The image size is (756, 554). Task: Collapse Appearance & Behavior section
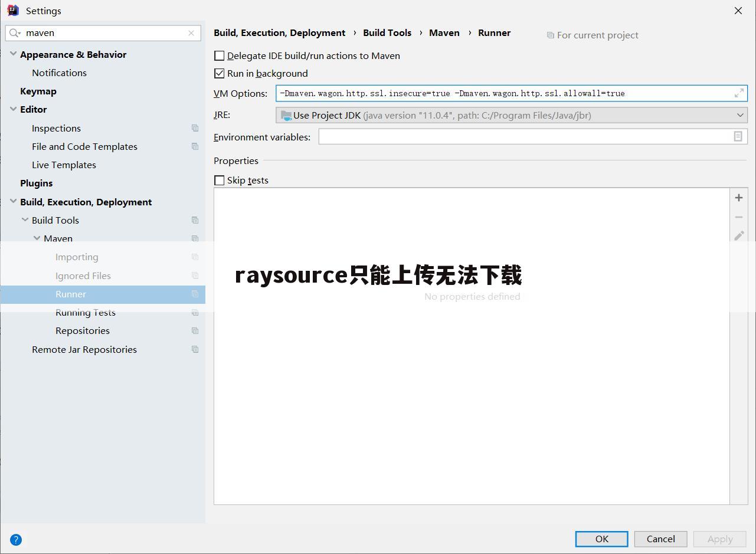click(x=13, y=54)
